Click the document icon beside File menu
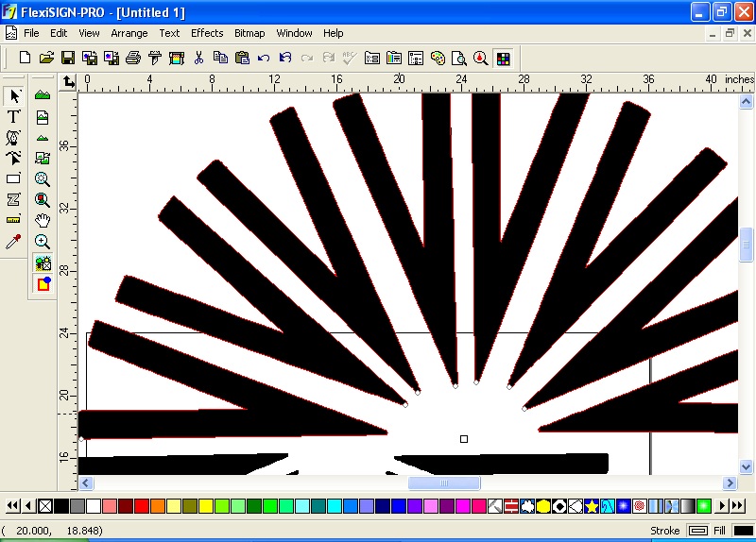The width and height of the screenshot is (756, 542). tap(11, 33)
